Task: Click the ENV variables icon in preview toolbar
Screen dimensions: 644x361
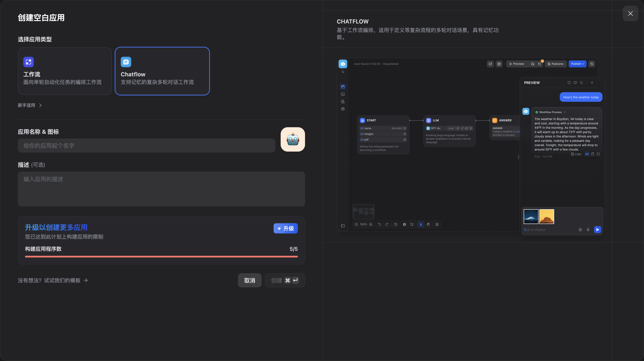Action: [x=499, y=64]
